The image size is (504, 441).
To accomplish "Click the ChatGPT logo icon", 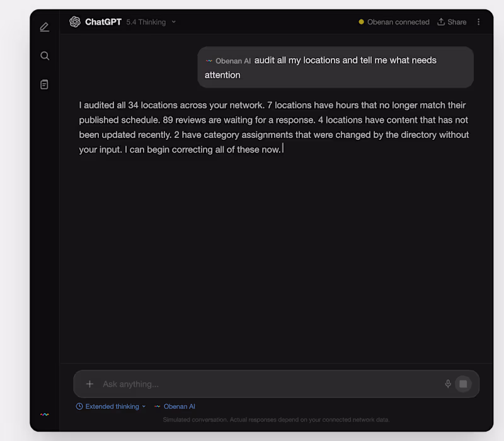I will point(75,22).
